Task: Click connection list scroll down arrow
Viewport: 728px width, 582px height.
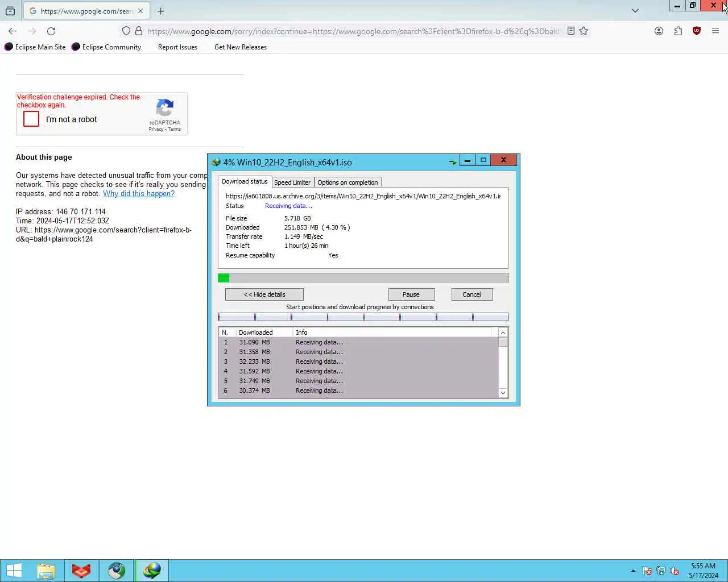Action: click(x=503, y=393)
